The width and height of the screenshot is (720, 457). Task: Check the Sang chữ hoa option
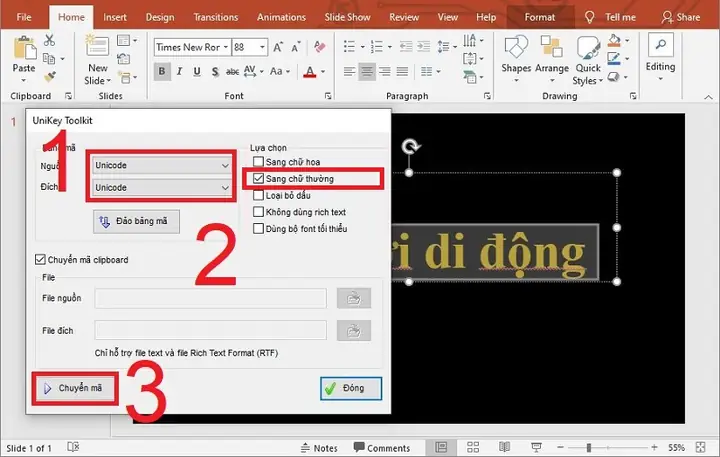tap(259, 162)
